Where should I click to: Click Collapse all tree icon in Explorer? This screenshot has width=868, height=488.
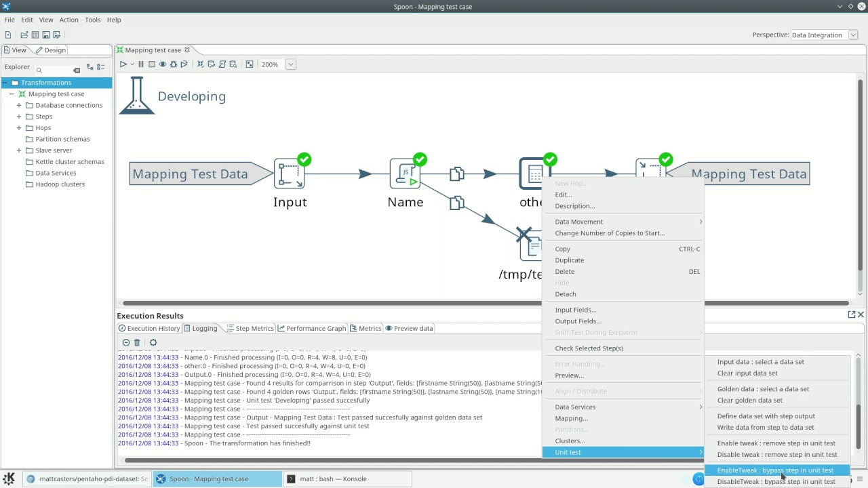100,67
